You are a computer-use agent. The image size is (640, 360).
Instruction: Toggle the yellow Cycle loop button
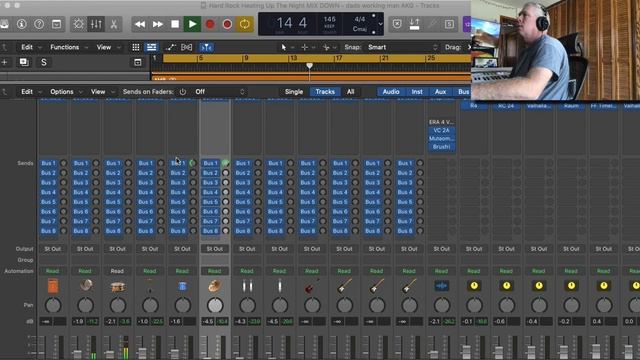(244, 24)
